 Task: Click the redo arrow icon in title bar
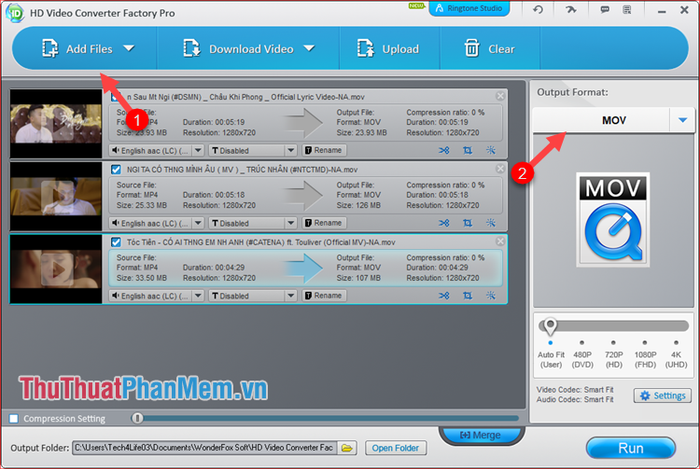(x=571, y=9)
